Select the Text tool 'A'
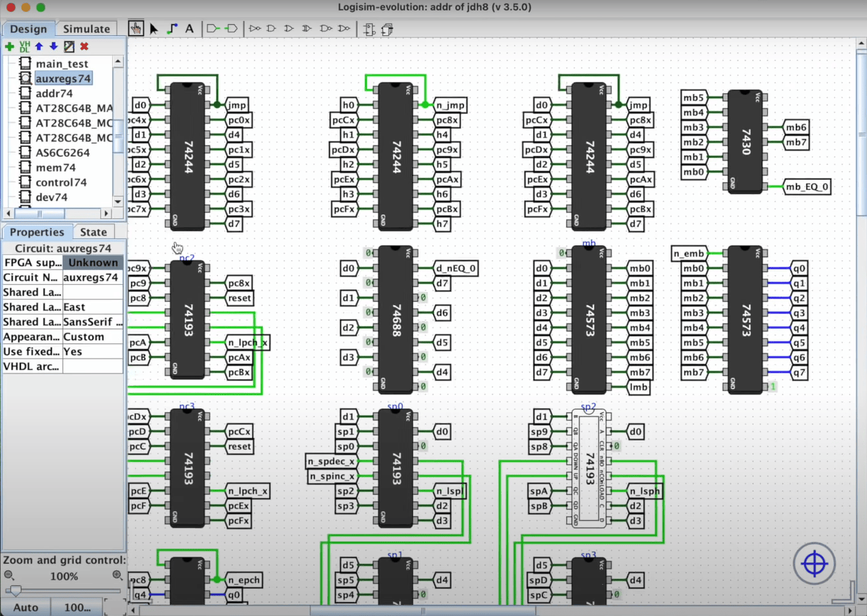This screenshot has height=616, width=867. point(189,29)
